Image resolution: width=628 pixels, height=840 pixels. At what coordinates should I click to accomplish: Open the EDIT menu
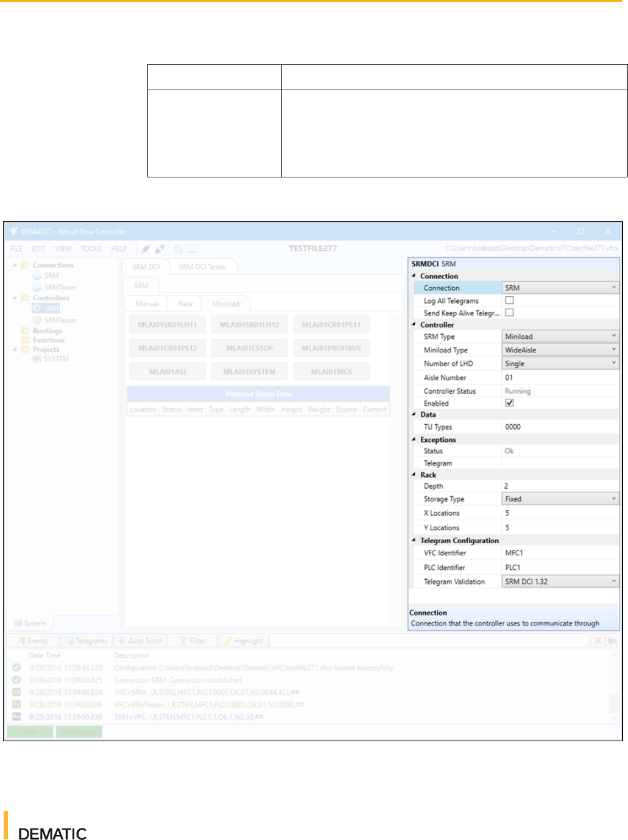38,249
